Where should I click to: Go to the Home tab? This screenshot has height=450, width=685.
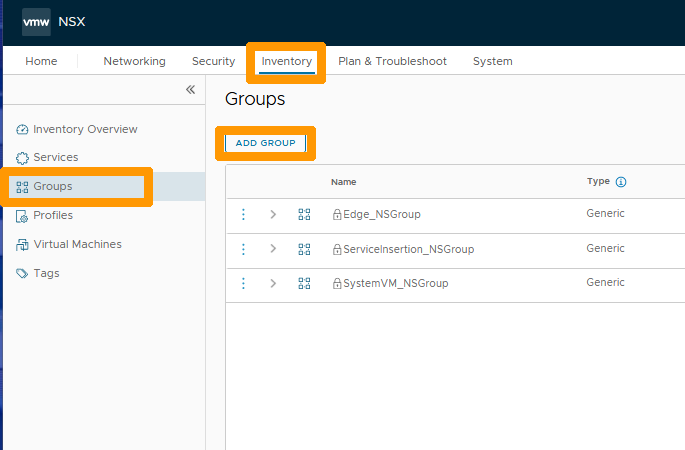pos(41,61)
